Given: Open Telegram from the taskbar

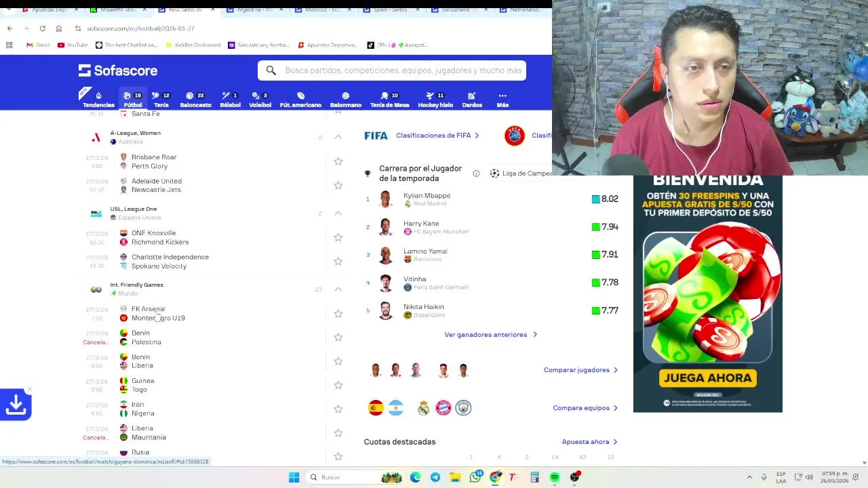Looking at the screenshot, I should pos(435,477).
